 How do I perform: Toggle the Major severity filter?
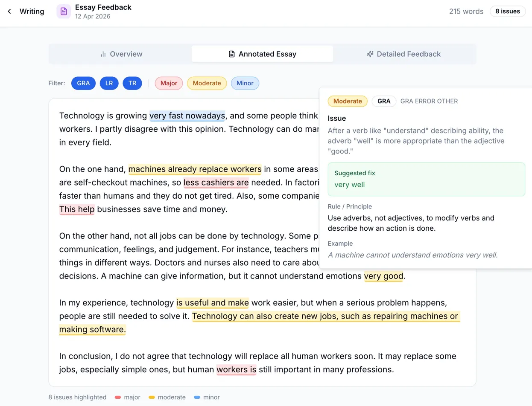click(169, 83)
